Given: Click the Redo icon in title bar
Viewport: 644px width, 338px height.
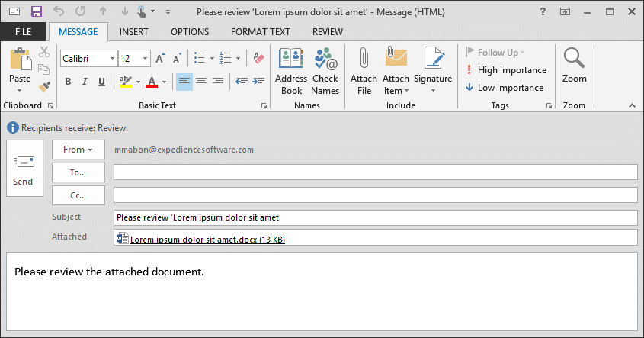Looking at the screenshot, I should coord(81,11).
